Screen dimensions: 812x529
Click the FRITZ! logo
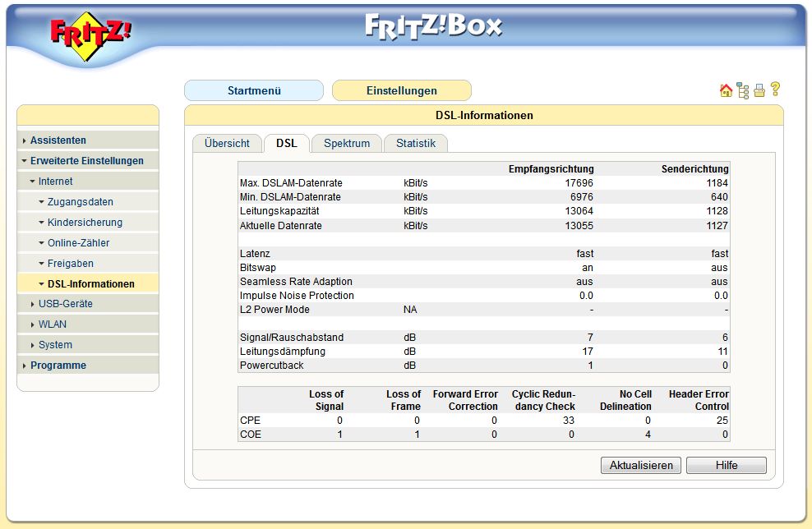(x=90, y=35)
